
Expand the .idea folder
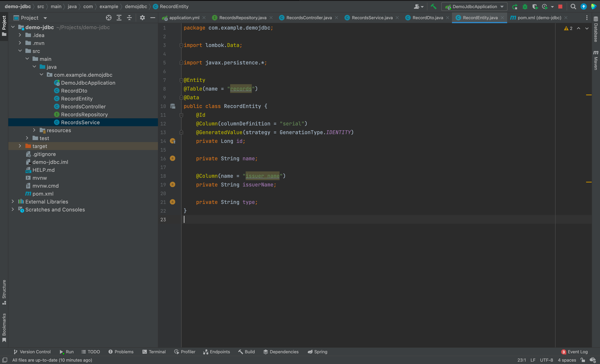[x=20, y=35]
